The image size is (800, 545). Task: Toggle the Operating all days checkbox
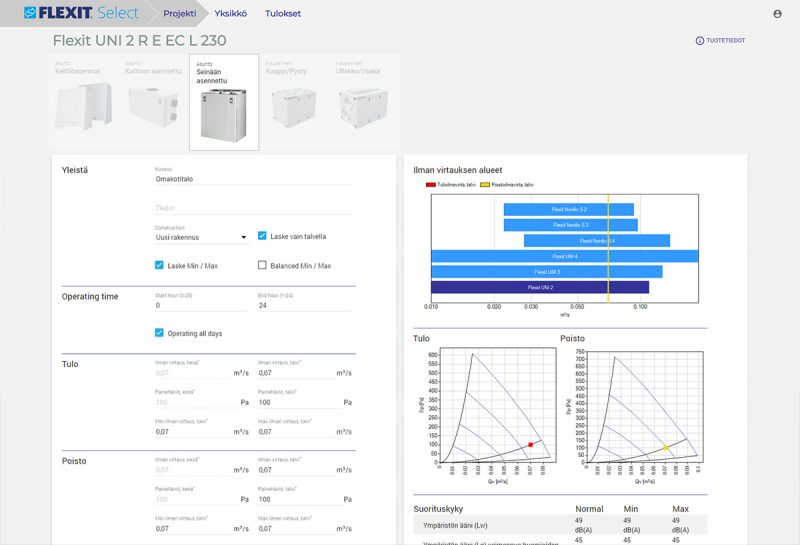[x=159, y=333]
